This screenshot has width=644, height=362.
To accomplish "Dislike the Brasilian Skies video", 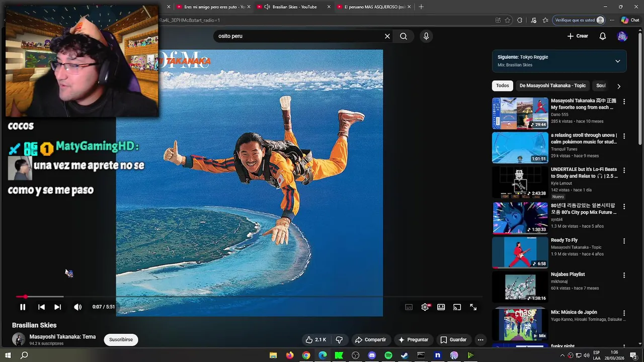I will [339, 340].
